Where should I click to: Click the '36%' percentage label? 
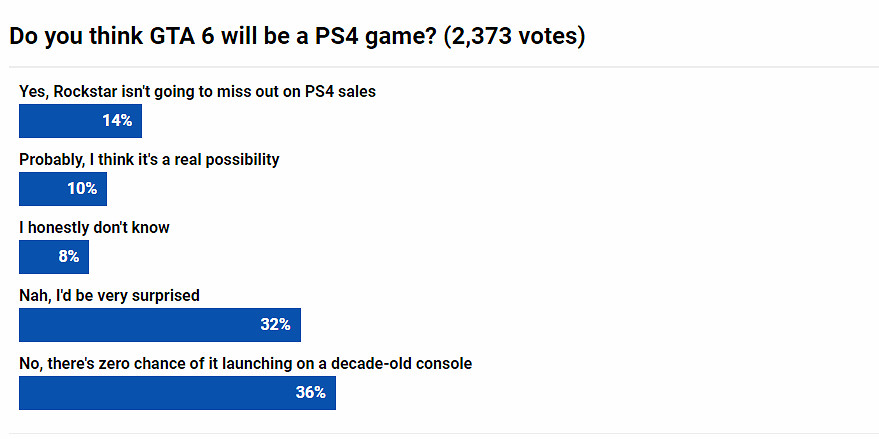tap(310, 393)
